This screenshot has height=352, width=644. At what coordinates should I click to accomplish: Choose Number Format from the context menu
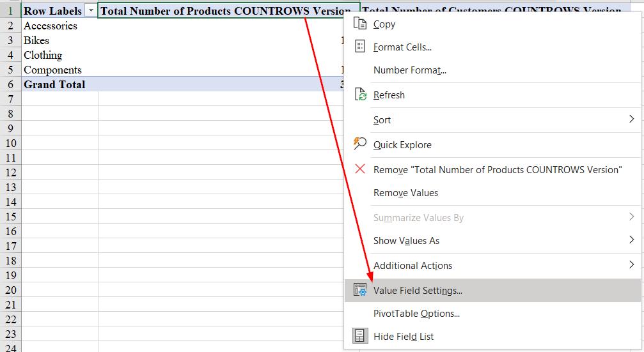(x=410, y=70)
